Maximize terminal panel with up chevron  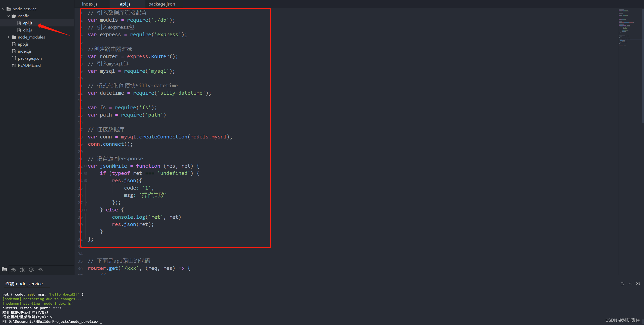click(x=630, y=284)
